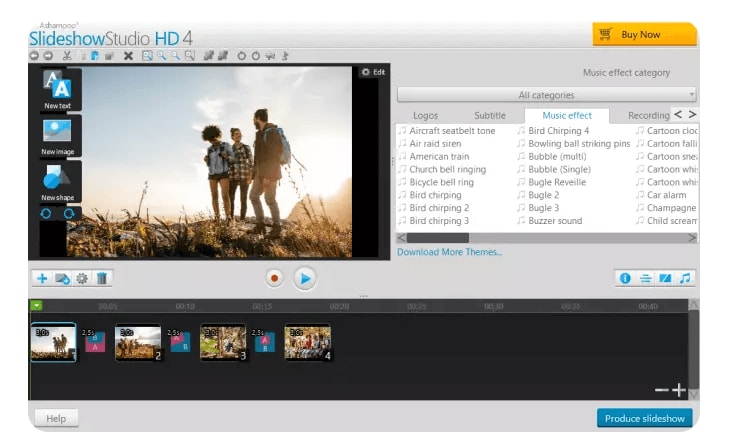Click the rotate-left arrow below New shape
Viewport: 732px width, 447px height.
coord(46,214)
